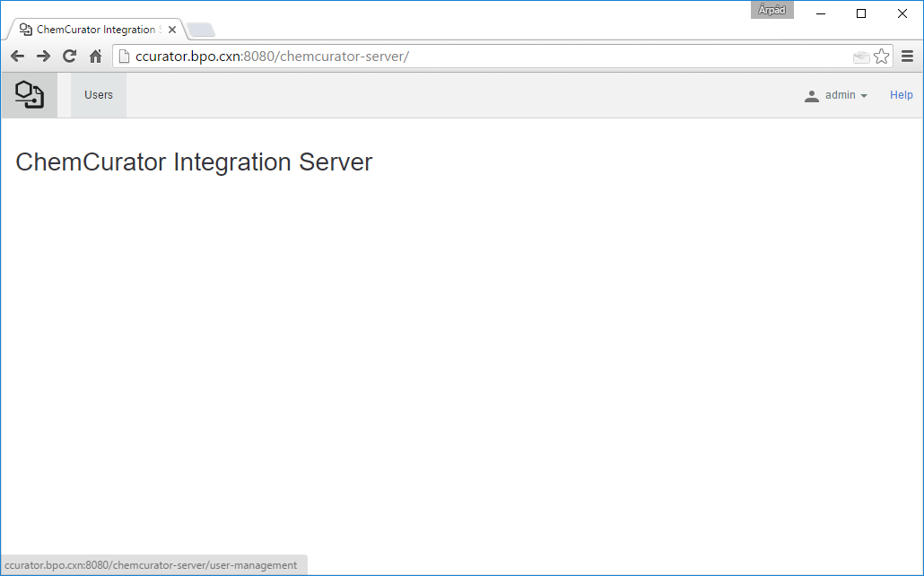Open the Chrome hamburger menu
The image size is (924, 576).
point(907,57)
